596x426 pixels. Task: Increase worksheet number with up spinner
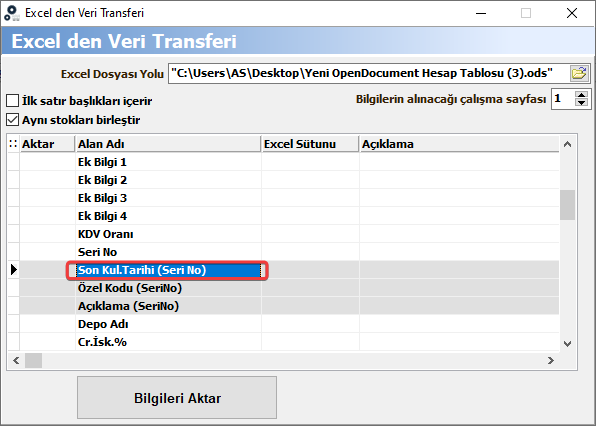[x=582, y=95]
